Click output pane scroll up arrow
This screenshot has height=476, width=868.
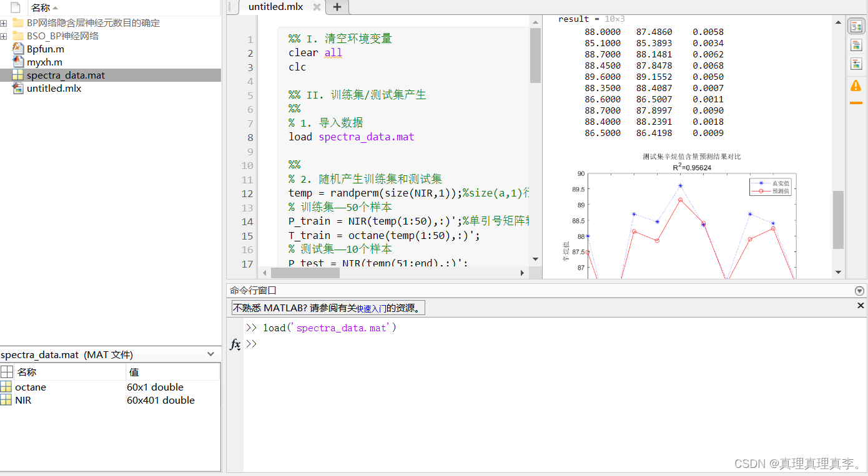click(838, 22)
